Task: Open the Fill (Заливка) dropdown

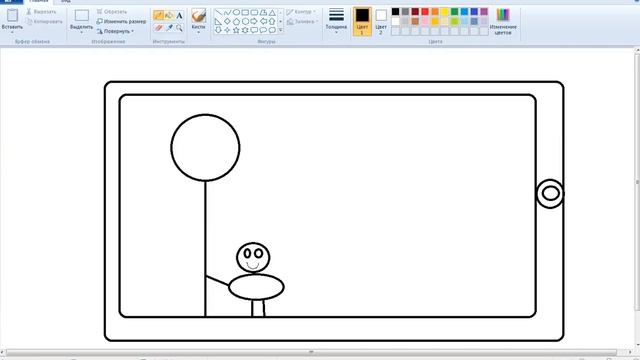Action: pyautogui.click(x=302, y=22)
